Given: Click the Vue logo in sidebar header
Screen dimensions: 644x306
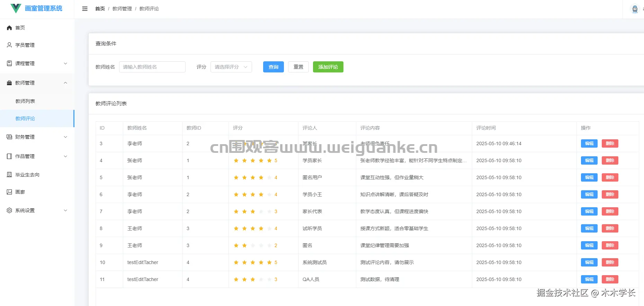Looking at the screenshot, I should (16, 8).
